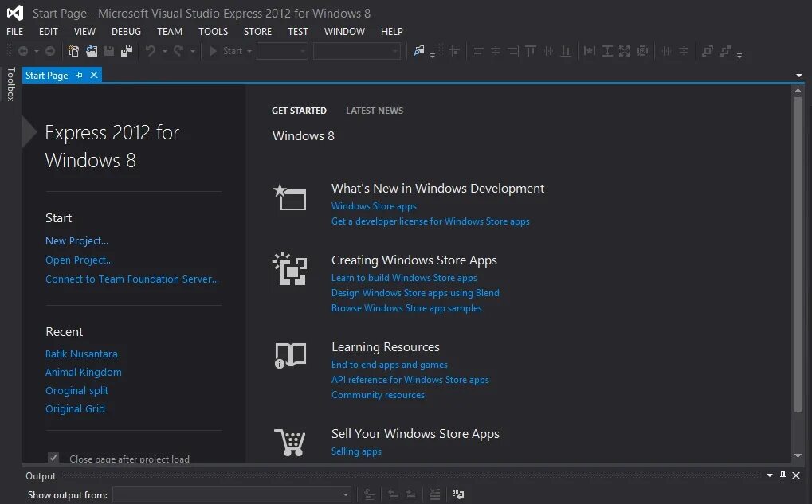Select the GET STARTED tab

[x=299, y=111]
